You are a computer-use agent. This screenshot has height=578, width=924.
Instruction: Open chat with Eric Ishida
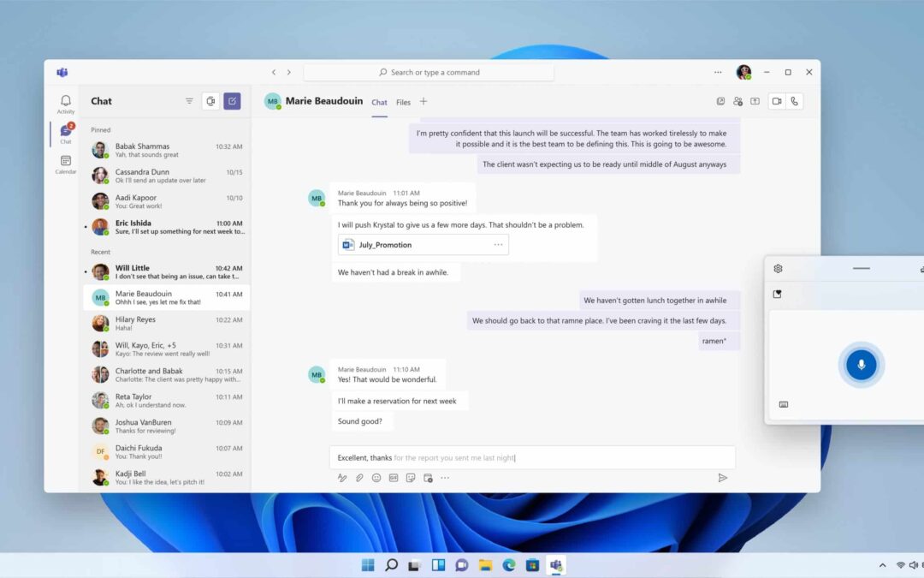tap(167, 227)
